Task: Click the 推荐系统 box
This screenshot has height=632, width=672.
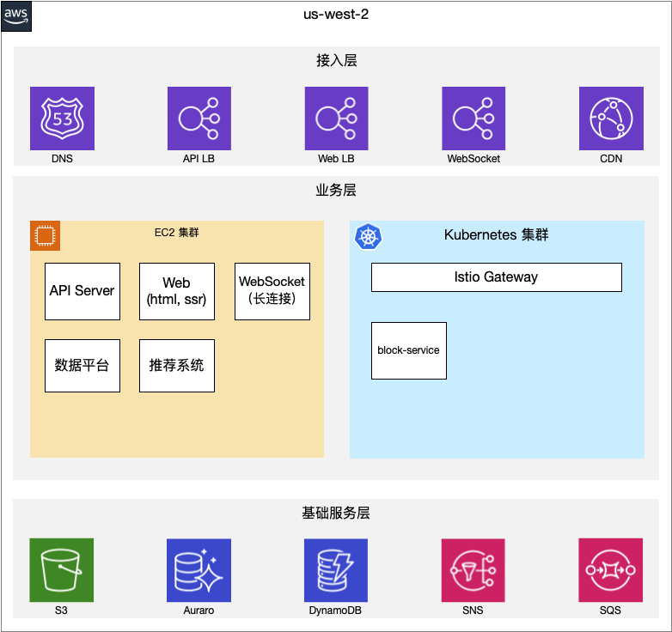Action: click(177, 366)
